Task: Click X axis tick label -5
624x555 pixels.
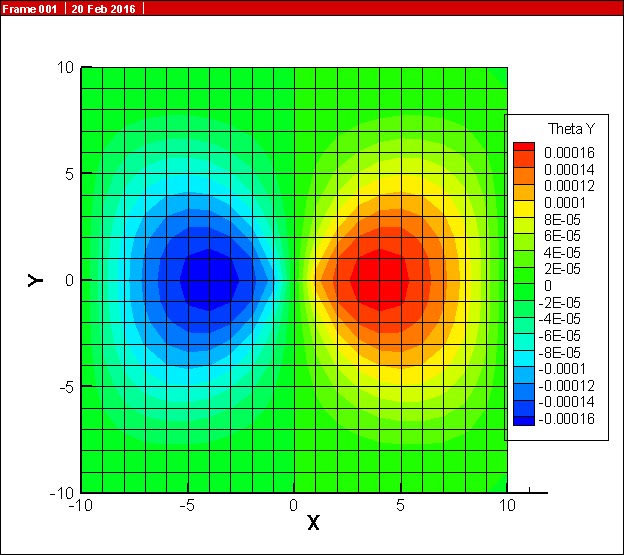Action: tap(187, 506)
